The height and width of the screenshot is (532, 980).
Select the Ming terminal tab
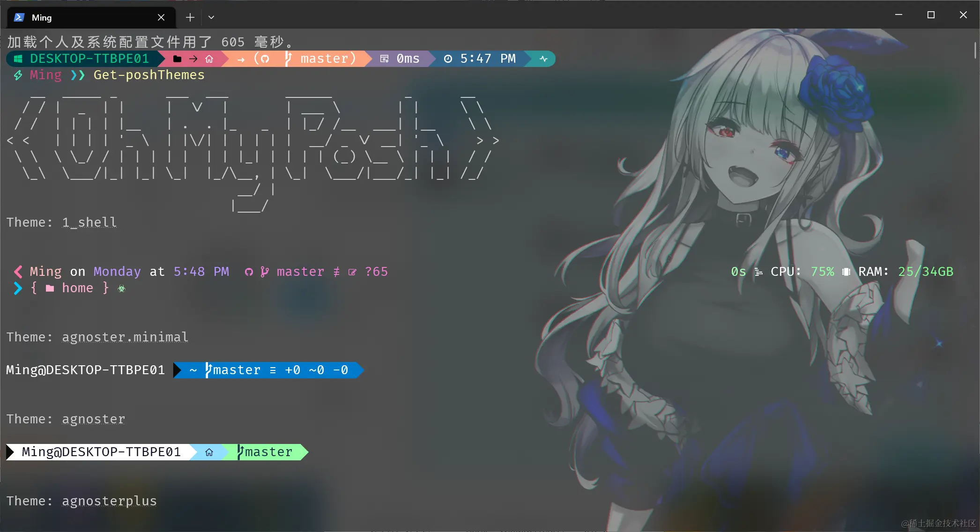[x=70, y=17]
